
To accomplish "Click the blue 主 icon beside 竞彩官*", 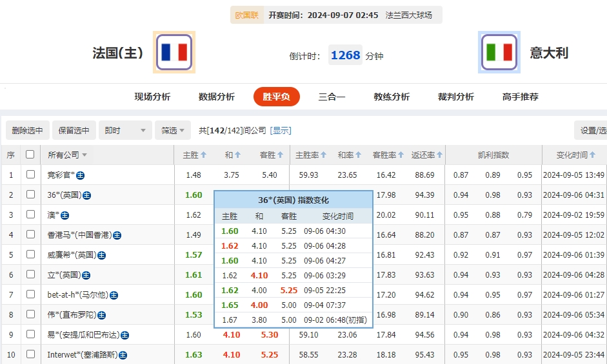I will (x=81, y=175).
